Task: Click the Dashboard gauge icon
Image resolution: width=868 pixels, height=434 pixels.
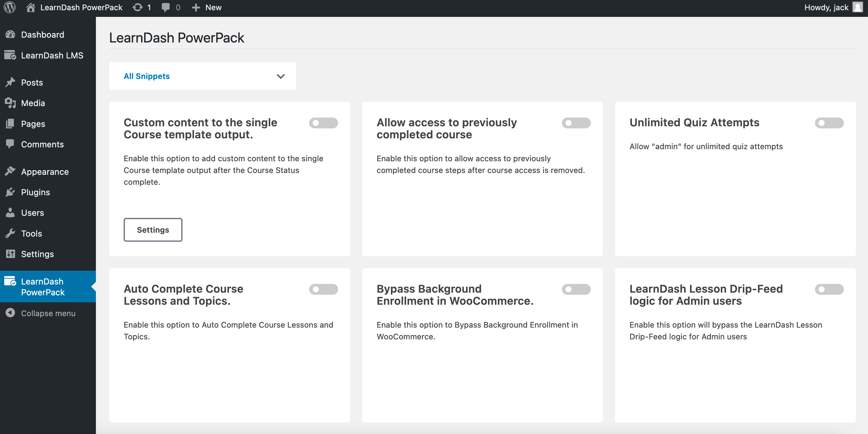Action: 11,34
